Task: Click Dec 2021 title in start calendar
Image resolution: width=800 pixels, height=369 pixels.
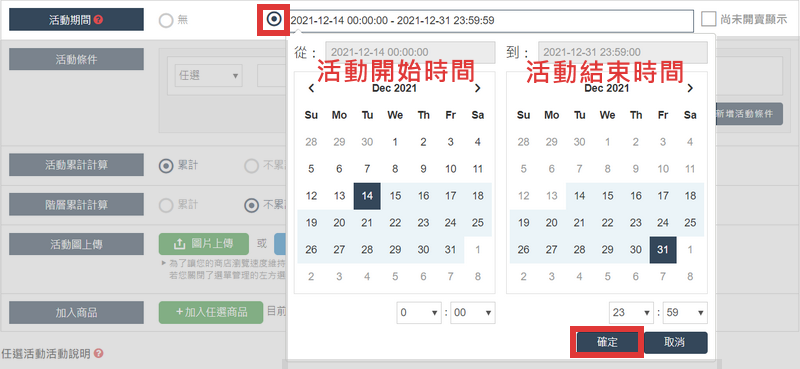Action: 394,88
